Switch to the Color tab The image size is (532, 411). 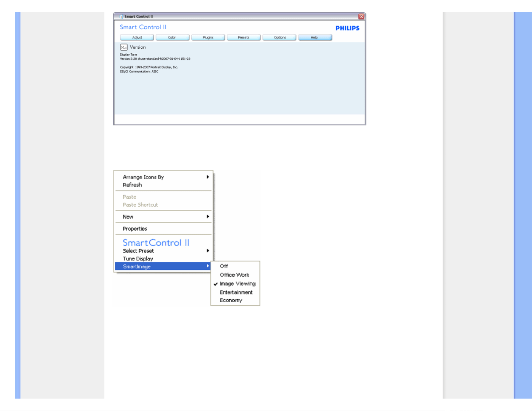(x=173, y=38)
